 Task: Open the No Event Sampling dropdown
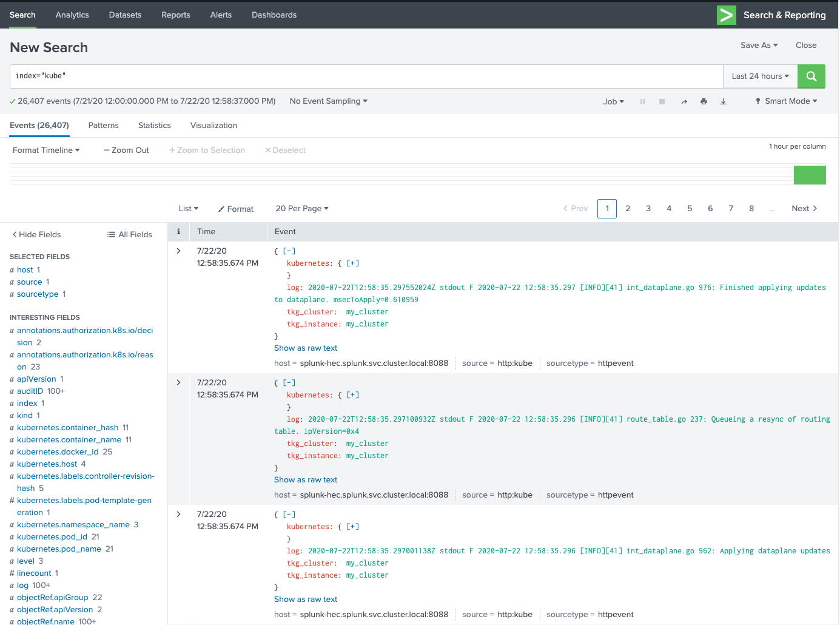tap(329, 101)
